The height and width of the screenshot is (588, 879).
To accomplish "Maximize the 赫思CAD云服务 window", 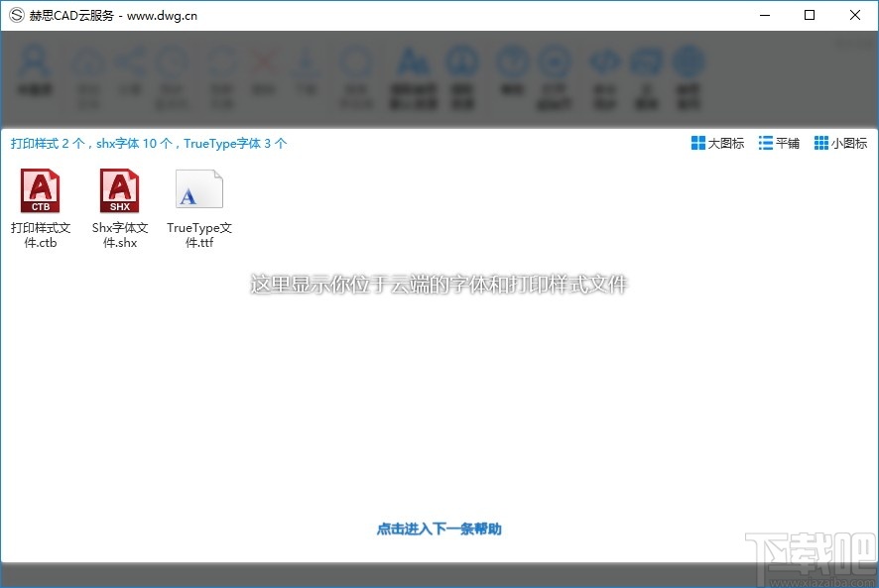I will pos(810,15).
